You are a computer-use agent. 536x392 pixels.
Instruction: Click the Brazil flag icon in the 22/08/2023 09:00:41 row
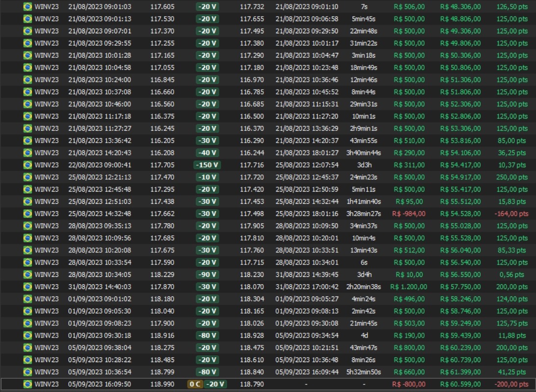(x=27, y=165)
